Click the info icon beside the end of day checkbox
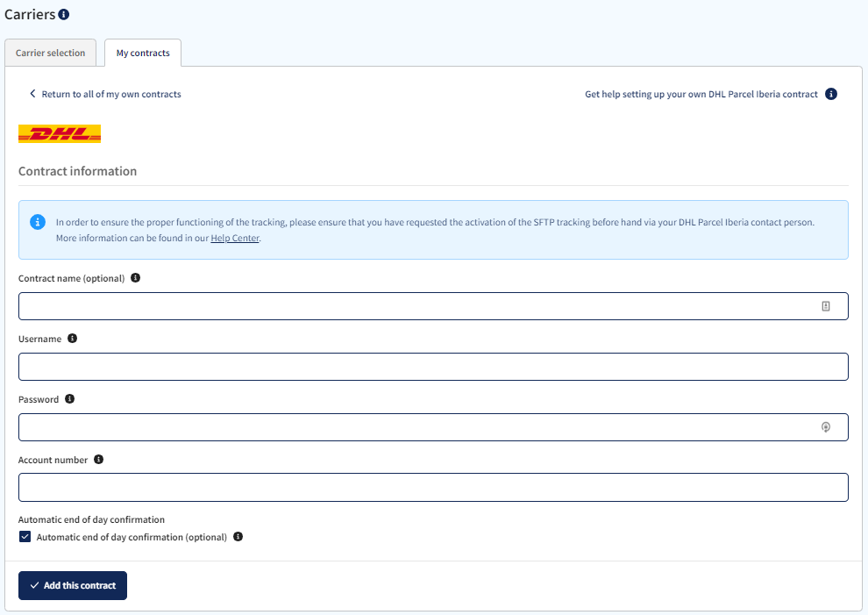868x615 pixels. pyautogui.click(x=238, y=536)
